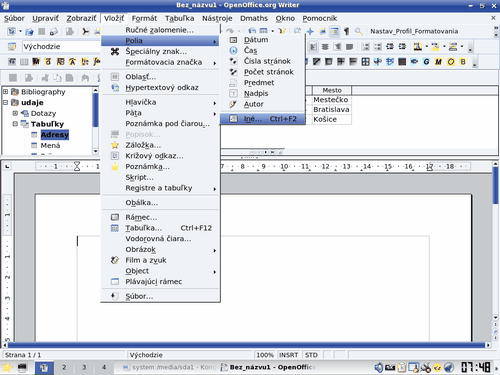Open the Tabuľka menu in the menu bar
500x375 pixels.
[x=179, y=18]
